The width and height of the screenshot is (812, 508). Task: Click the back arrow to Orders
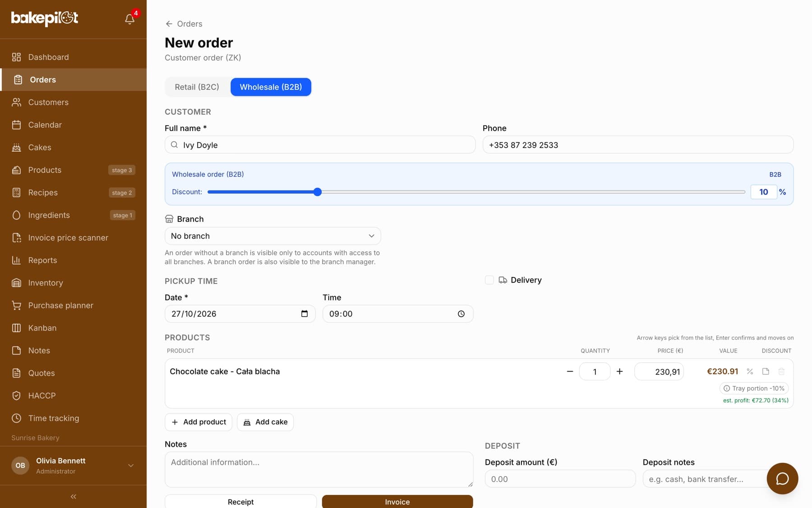tap(169, 24)
